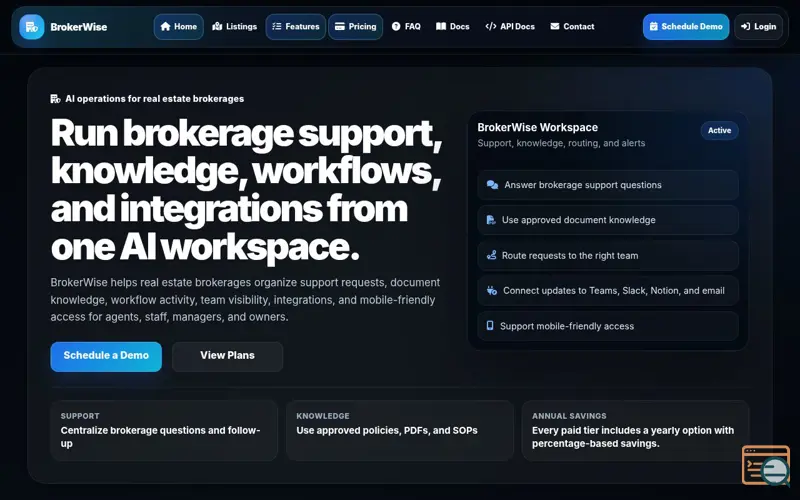
Task: Click the plug icon for Connect updates
Action: (x=492, y=290)
